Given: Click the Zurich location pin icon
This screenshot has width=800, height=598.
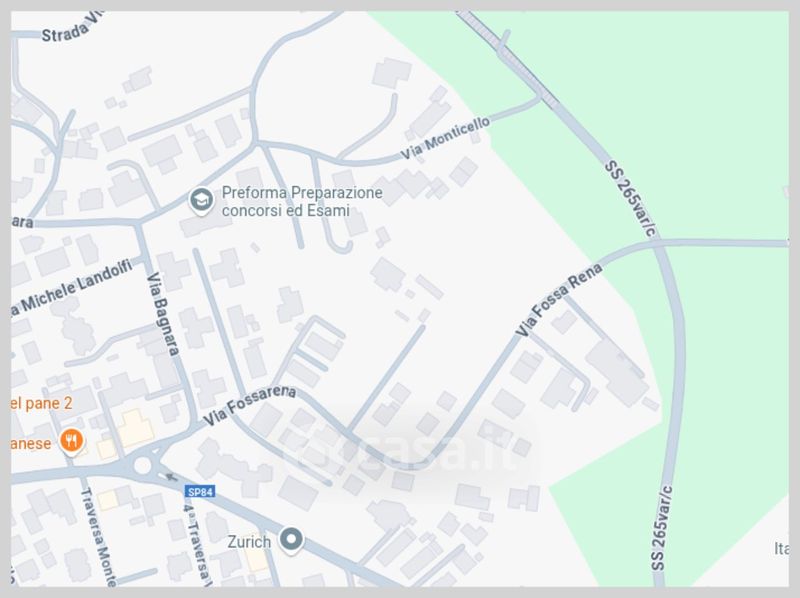Looking at the screenshot, I should (291, 540).
